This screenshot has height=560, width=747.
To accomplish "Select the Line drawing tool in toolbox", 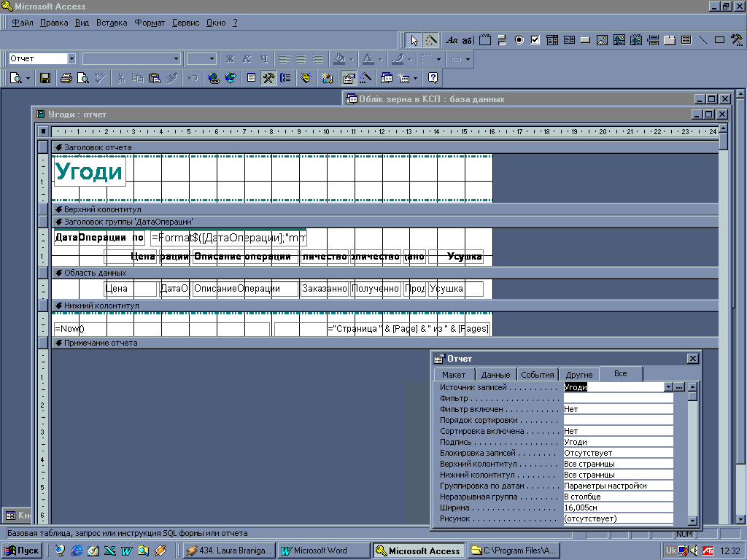I will click(703, 40).
